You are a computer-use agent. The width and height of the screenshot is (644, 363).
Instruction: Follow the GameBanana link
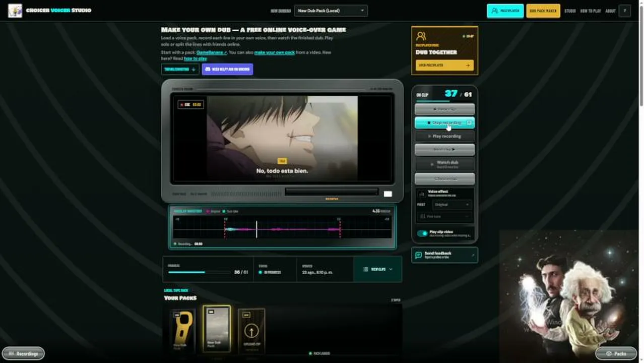(x=212, y=52)
